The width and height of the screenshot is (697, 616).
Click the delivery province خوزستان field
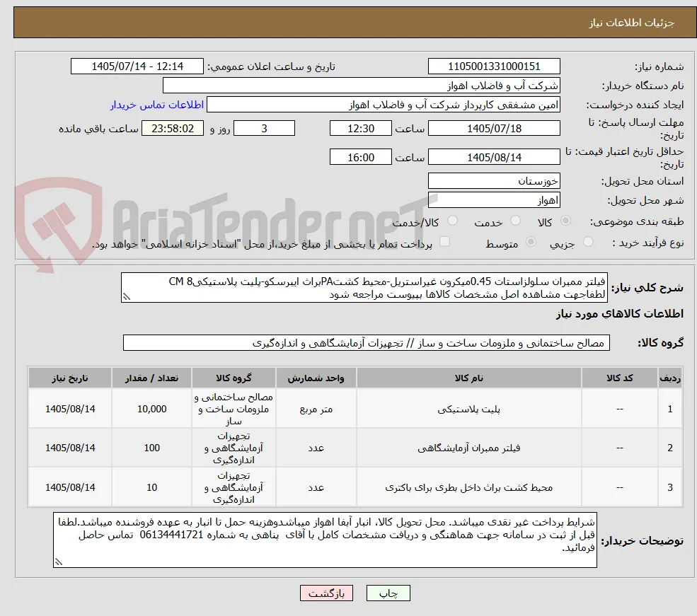[x=494, y=181]
